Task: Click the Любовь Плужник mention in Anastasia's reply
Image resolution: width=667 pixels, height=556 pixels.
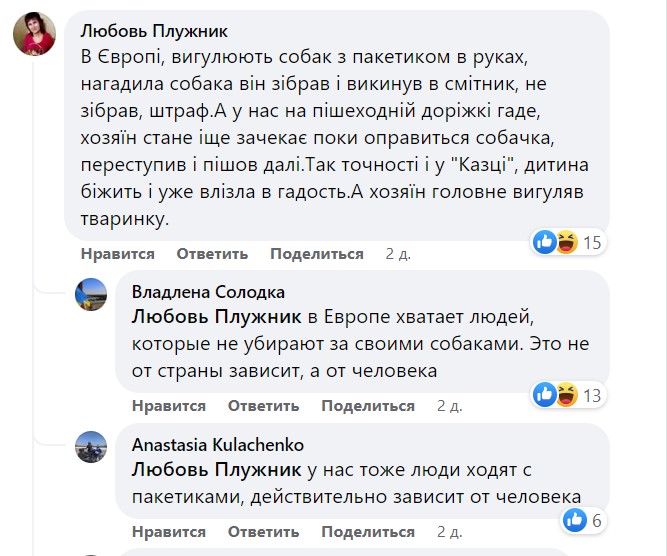Action: [216, 470]
